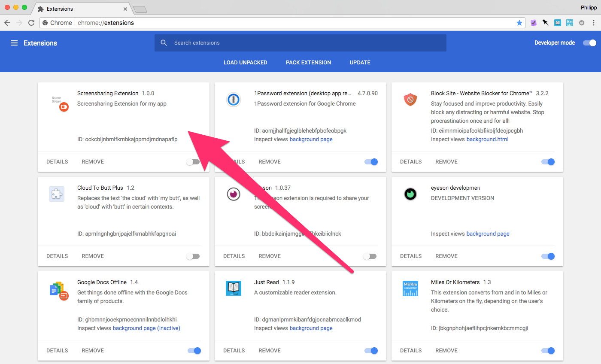Image resolution: width=601 pixels, height=364 pixels.
Task: Open Block Site background.html link
Action: coord(488,140)
